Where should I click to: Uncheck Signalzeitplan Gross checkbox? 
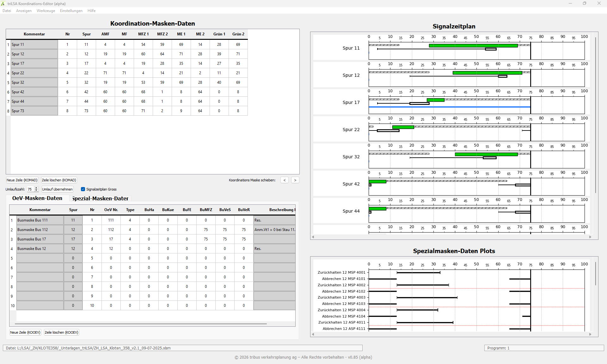[x=83, y=189]
